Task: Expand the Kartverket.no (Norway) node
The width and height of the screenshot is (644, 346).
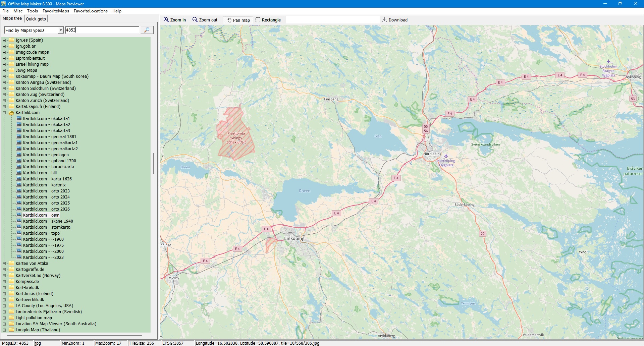Action: click(x=4, y=276)
